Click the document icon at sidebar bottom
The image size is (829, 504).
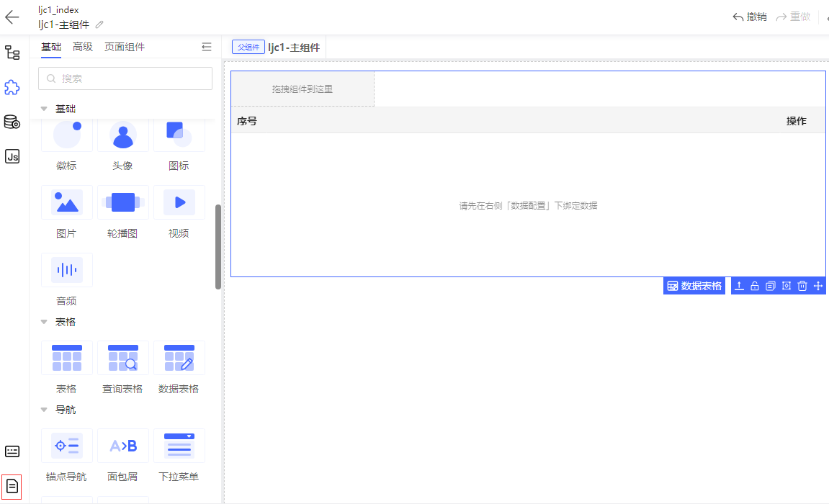click(x=12, y=487)
